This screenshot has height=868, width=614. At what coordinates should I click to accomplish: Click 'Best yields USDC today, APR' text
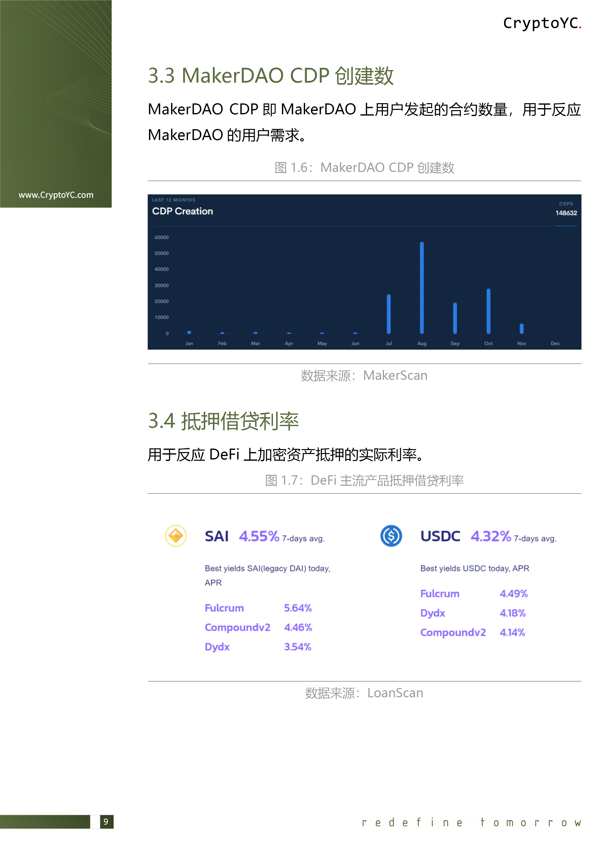pyautogui.click(x=475, y=569)
